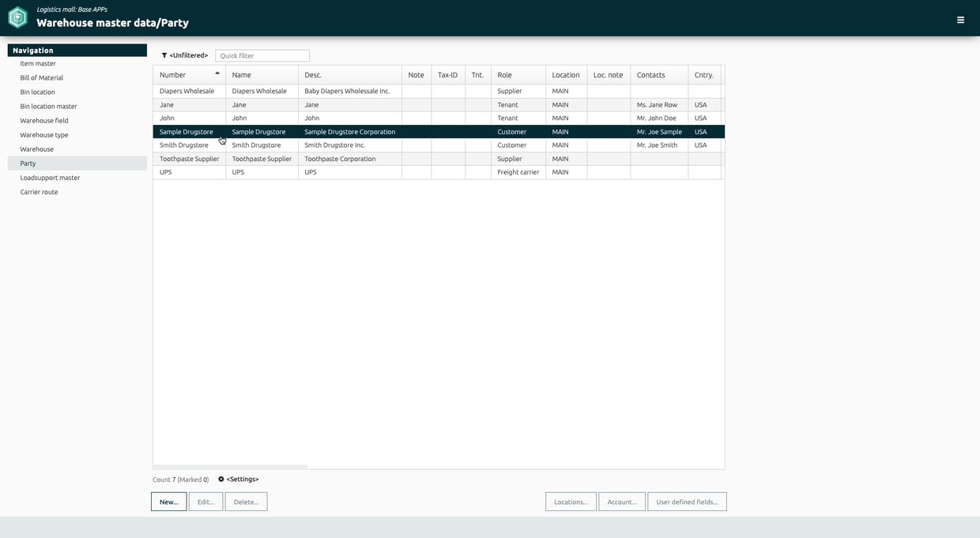Click the Ms. Jane Row contact cell
The height and width of the screenshot is (538, 980).
point(659,104)
